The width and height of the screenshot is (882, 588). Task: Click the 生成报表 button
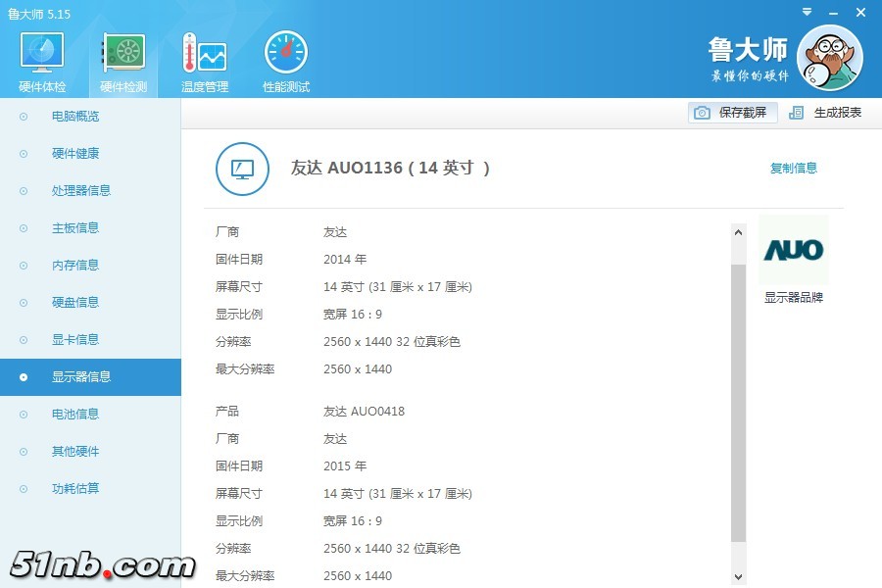(824, 113)
